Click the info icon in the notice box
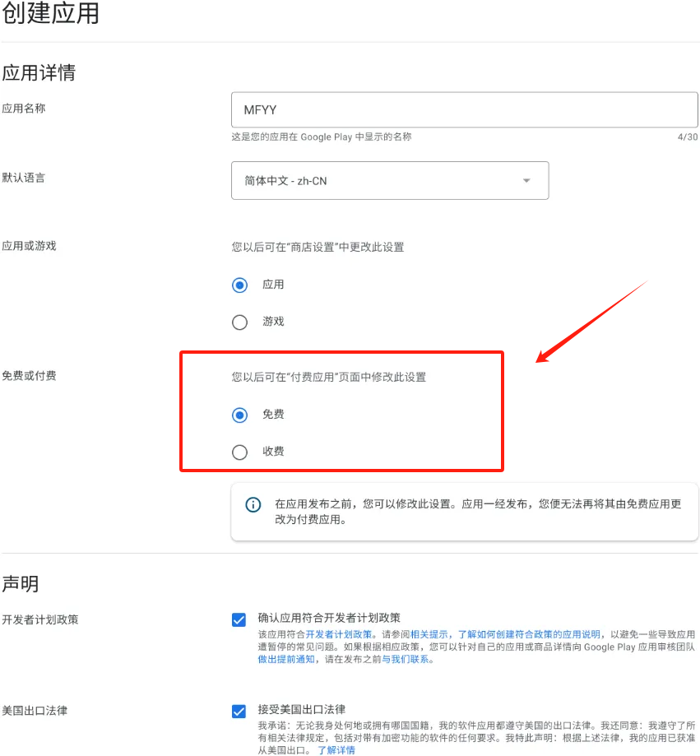Viewport: 700px width, 756px height. point(253,504)
